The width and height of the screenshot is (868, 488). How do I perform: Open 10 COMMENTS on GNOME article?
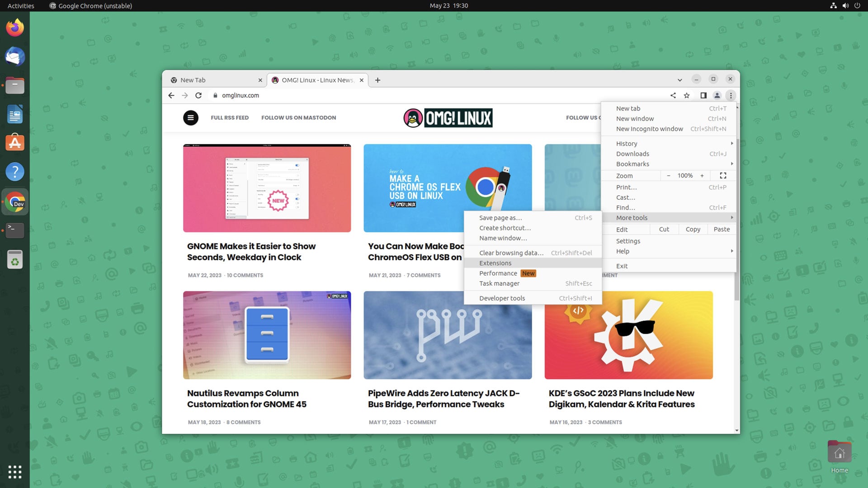245,276
